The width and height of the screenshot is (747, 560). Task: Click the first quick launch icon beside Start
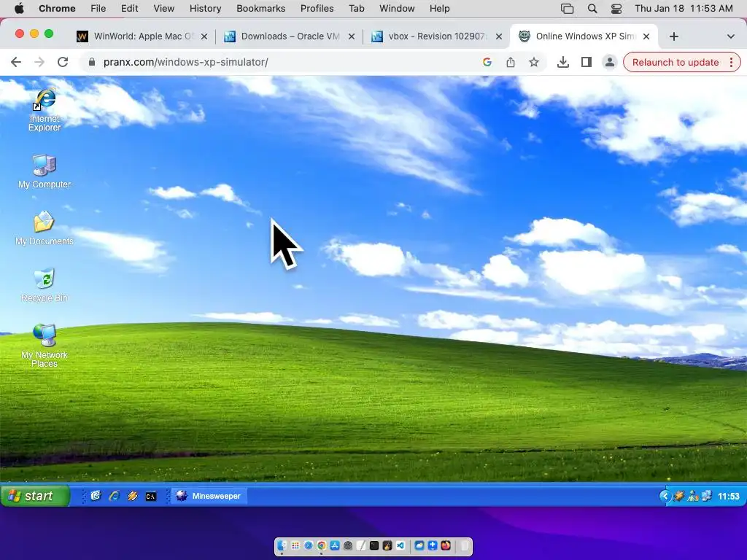96,496
